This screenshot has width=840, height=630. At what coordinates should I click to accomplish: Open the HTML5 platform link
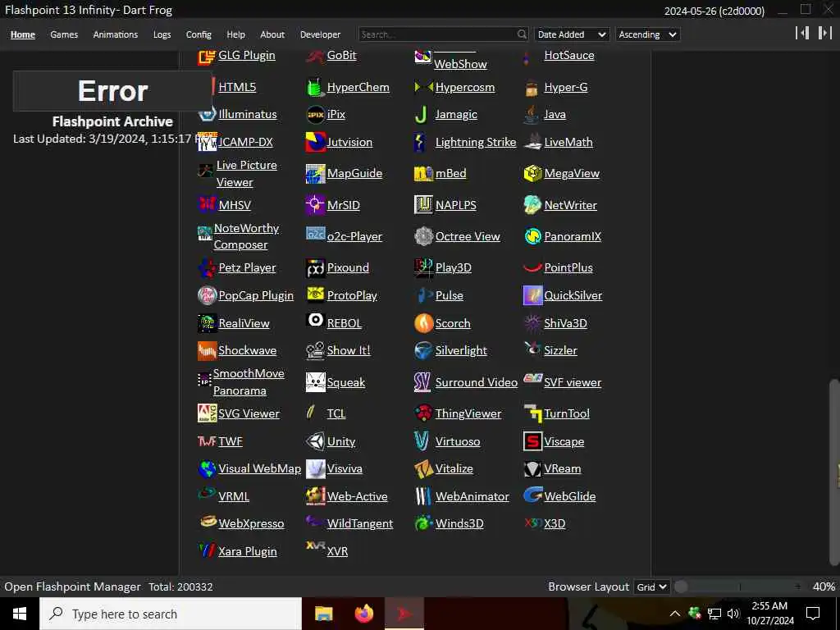(x=237, y=87)
